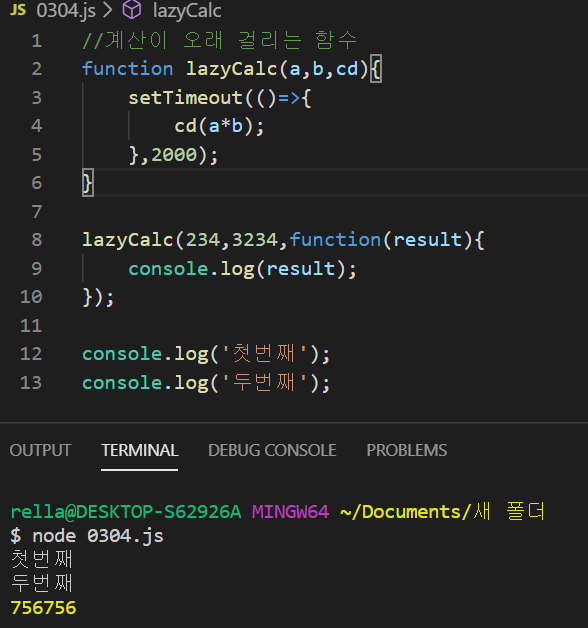The width and height of the screenshot is (588, 628).
Task: Click terminal prompt 'rella@DESKTOP-S62926A'
Action: [x=126, y=511]
